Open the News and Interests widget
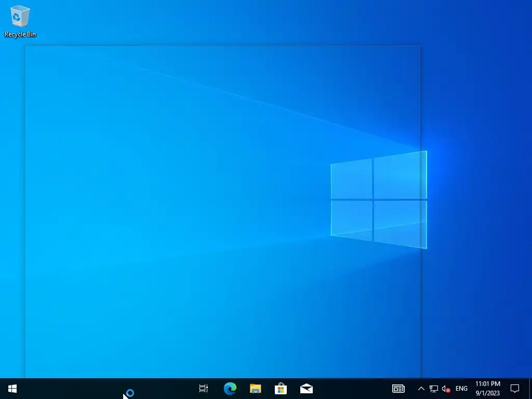 (398, 389)
